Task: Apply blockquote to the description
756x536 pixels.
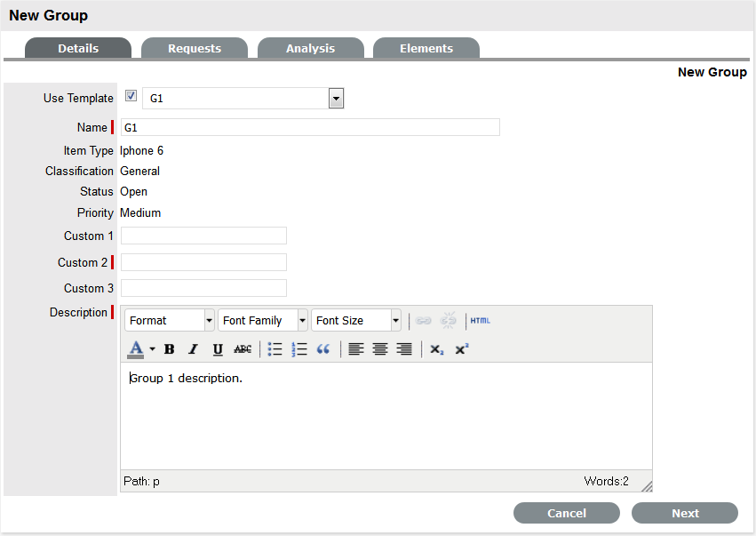Action: click(323, 349)
